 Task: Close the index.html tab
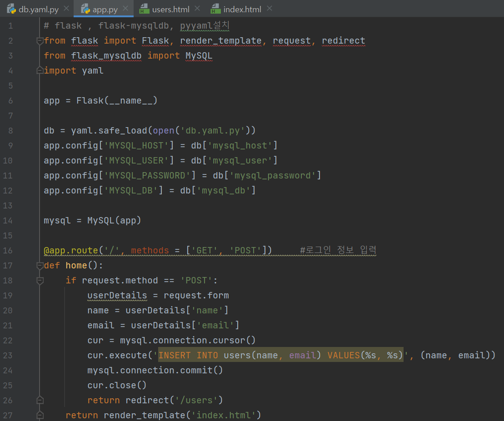[x=269, y=8]
